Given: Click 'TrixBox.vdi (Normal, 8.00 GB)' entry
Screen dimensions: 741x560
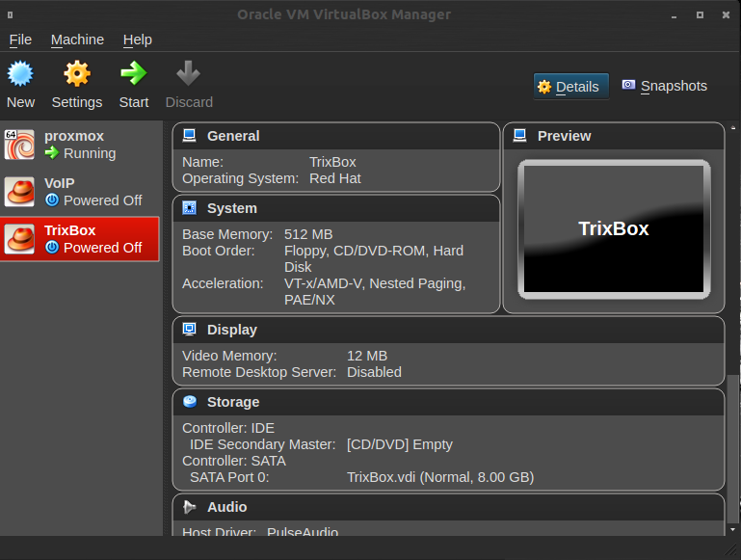Looking at the screenshot, I should pos(440,477).
